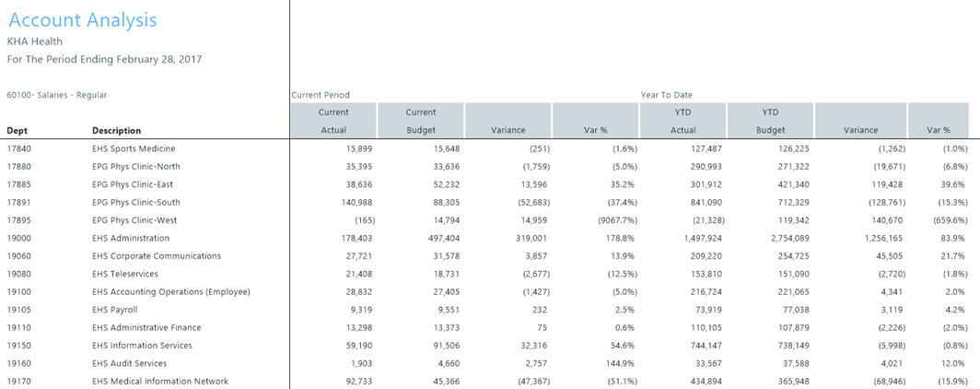Select the Current Budget column header
The image size is (980, 389).
tap(420, 121)
